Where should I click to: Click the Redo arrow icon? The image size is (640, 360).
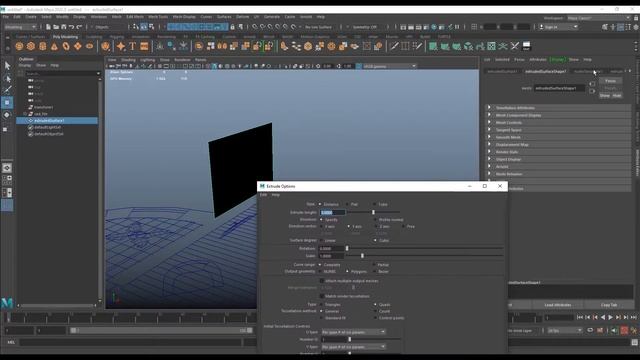point(79,27)
